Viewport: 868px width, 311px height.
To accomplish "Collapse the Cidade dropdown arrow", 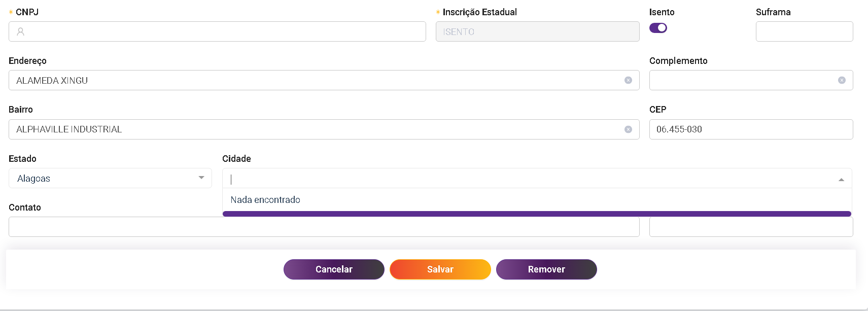I will pos(841,179).
